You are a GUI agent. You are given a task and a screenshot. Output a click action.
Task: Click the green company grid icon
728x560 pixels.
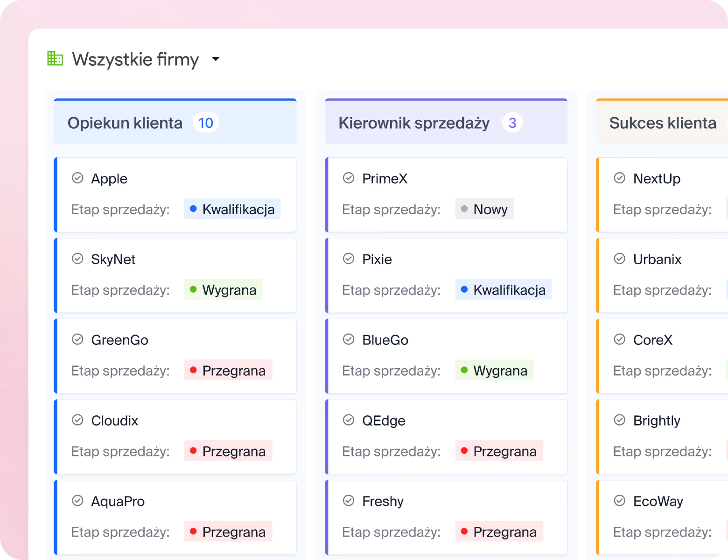point(55,59)
